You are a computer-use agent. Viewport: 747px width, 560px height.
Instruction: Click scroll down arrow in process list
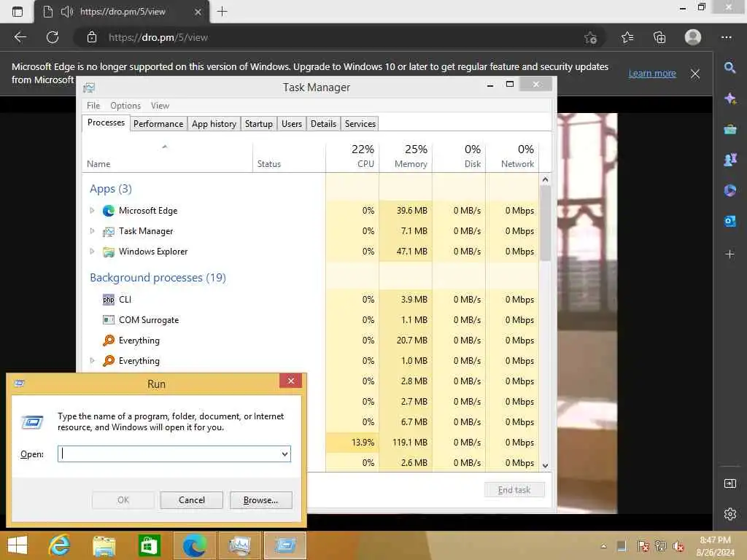coord(546,466)
